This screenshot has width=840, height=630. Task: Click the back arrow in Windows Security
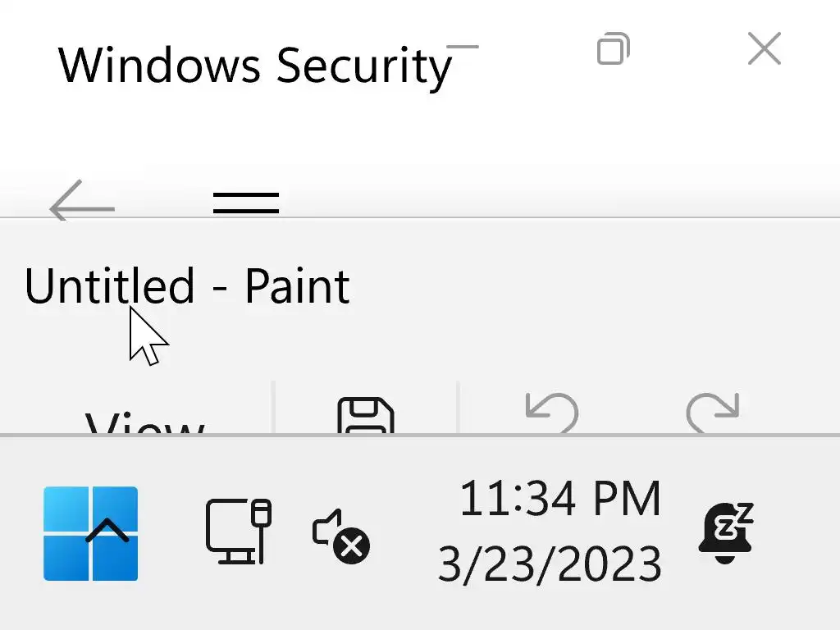click(81, 204)
